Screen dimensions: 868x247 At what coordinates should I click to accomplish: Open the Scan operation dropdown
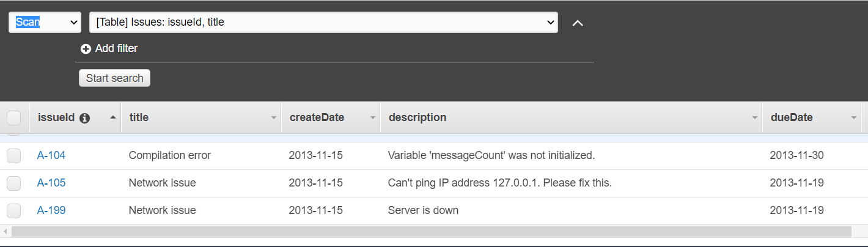click(45, 23)
